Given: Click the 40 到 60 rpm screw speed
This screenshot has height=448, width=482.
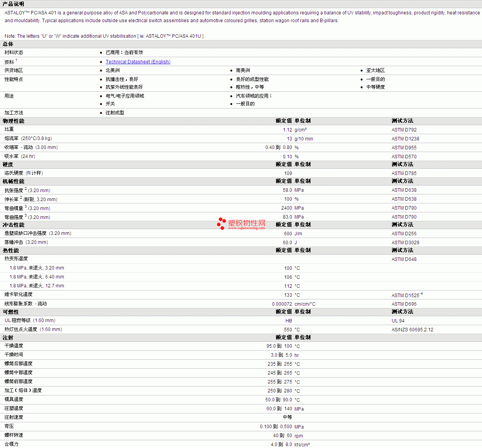Looking at the screenshot, I should [288, 436].
